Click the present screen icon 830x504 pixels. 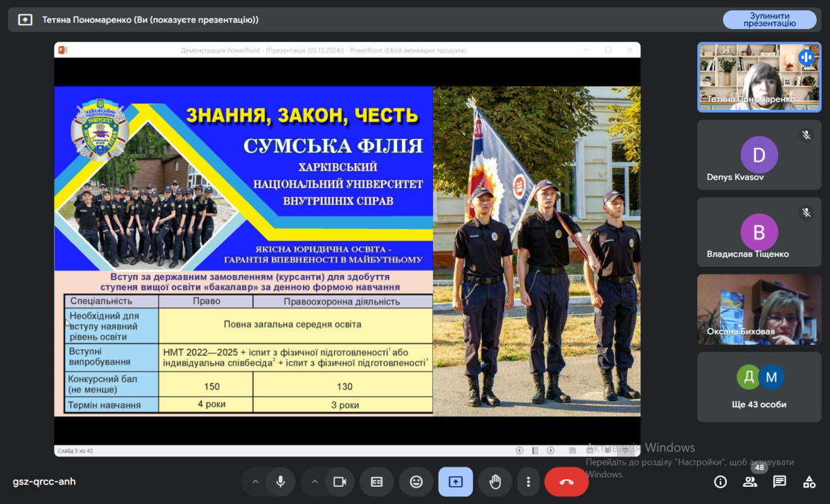click(x=455, y=482)
